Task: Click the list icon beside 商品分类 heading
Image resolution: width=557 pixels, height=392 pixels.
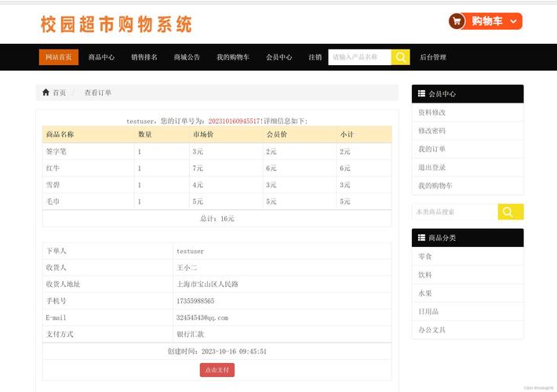Action: click(x=421, y=238)
